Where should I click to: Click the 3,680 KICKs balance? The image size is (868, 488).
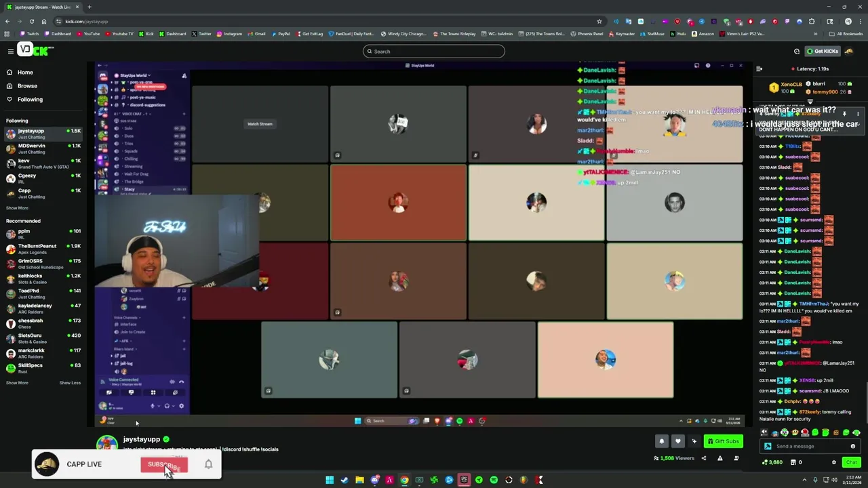(x=772, y=462)
